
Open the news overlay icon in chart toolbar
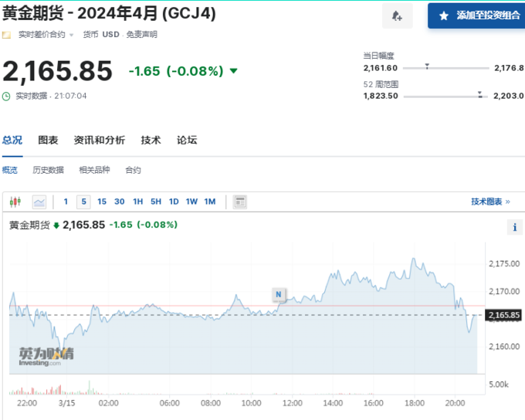point(240,202)
